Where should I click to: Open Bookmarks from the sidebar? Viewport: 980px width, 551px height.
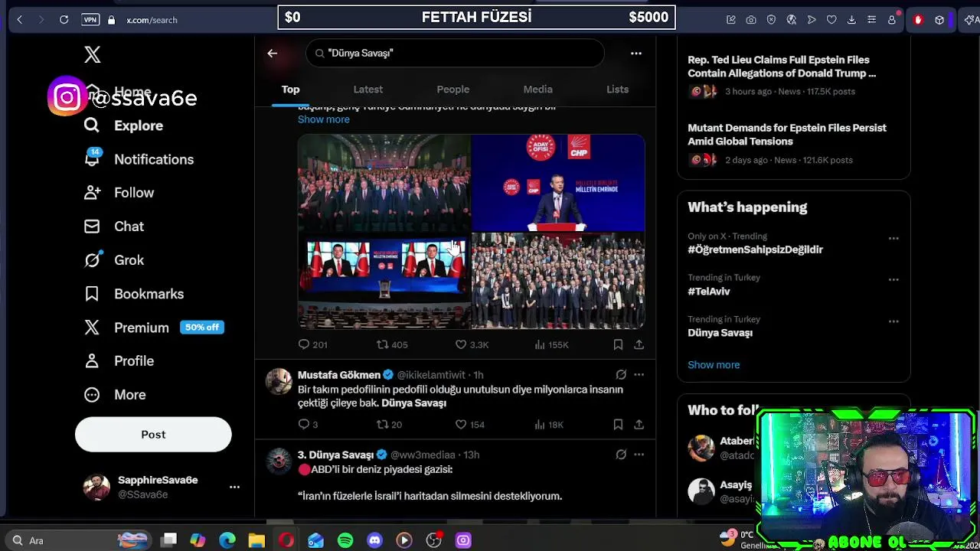(x=133, y=294)
